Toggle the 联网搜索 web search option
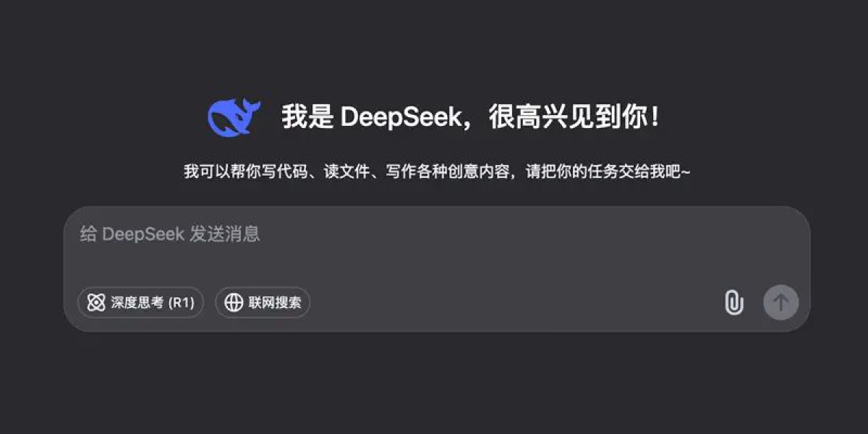 pos(263,302)
